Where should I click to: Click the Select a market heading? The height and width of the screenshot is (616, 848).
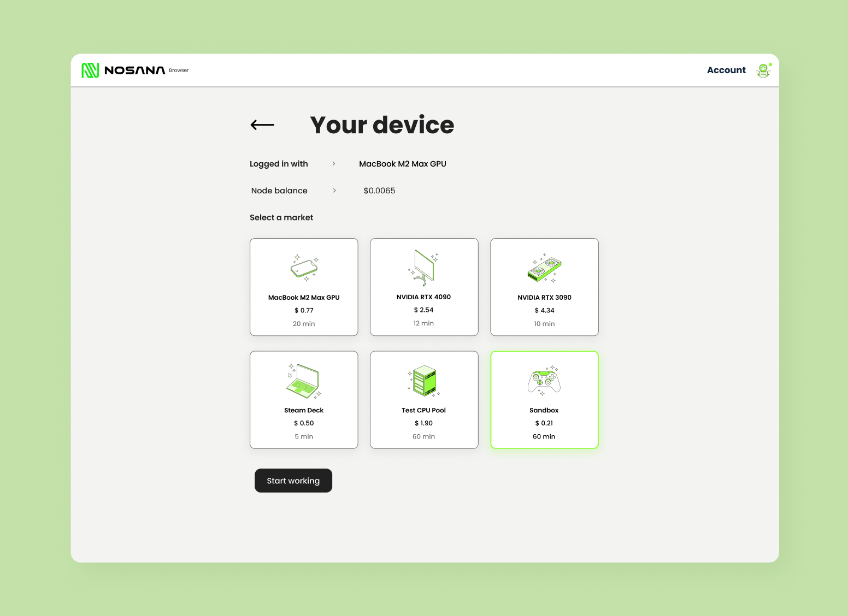tap(281, 217)
